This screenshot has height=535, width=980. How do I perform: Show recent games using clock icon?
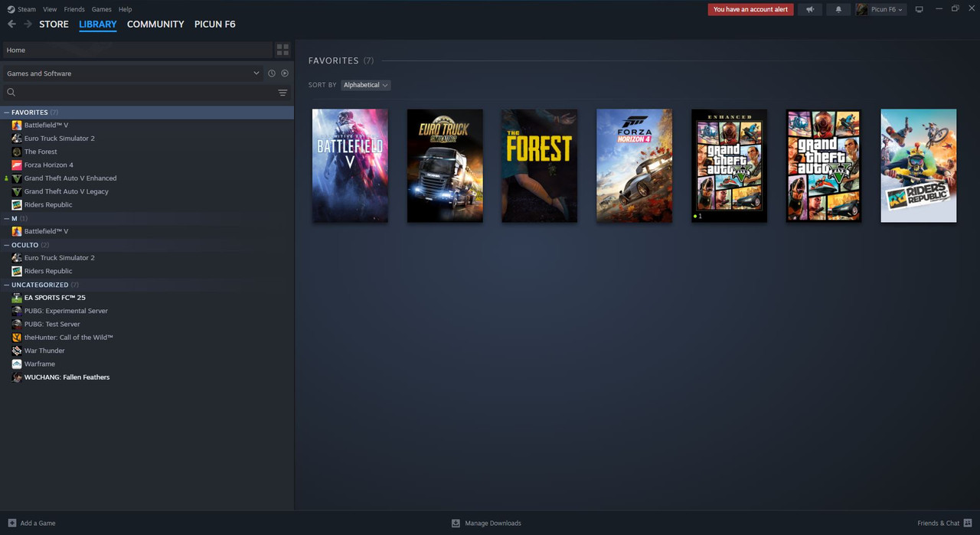pos(271,73)
